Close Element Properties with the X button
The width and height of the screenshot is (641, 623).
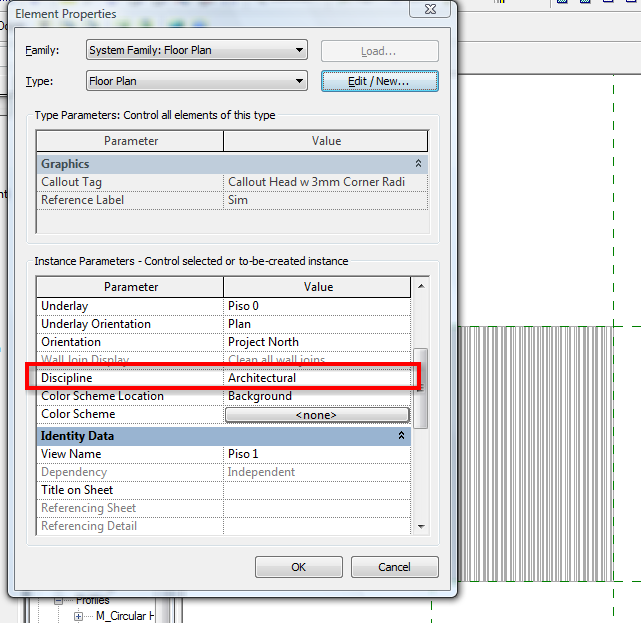coord(430,9)
